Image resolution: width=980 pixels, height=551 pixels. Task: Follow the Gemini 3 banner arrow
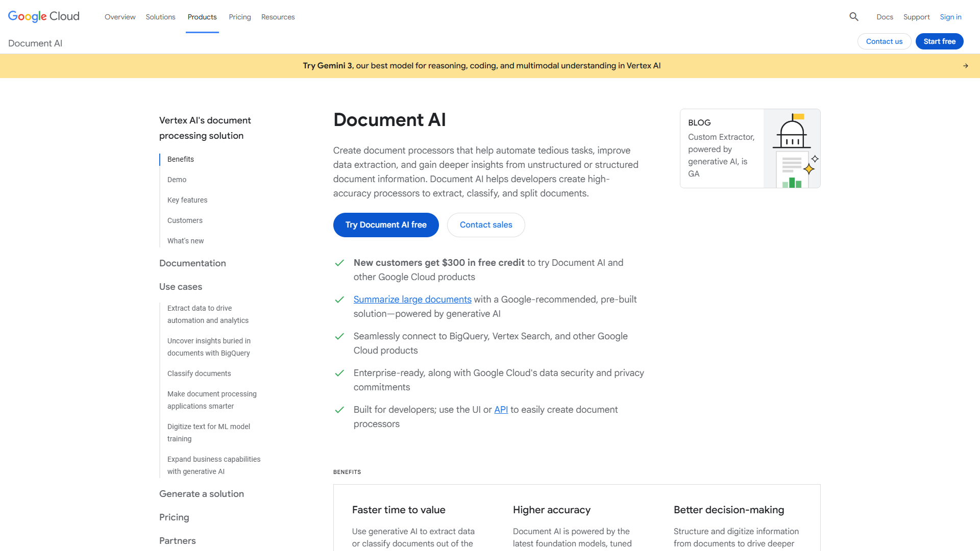[x=966, y=65]
